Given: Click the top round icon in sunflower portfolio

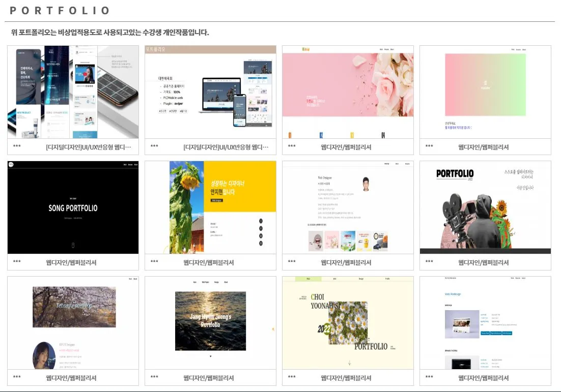Looking at the screenshot, I should (261, 221).
